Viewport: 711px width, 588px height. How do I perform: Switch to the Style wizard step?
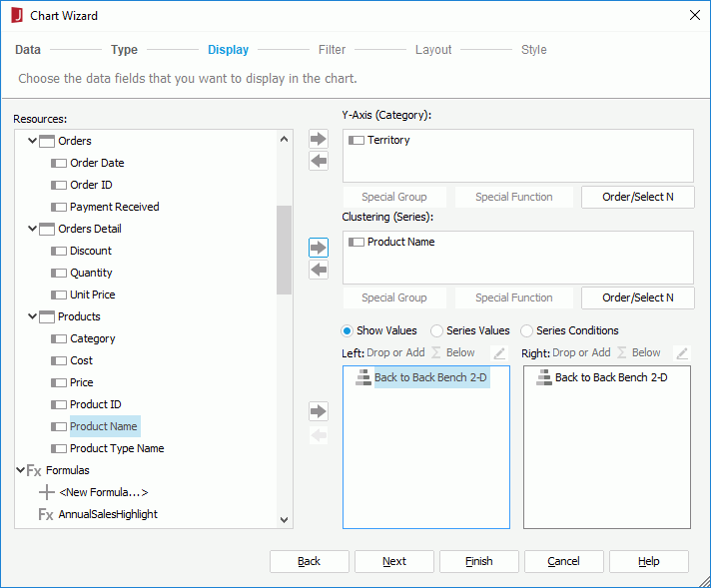pos(533,49)
